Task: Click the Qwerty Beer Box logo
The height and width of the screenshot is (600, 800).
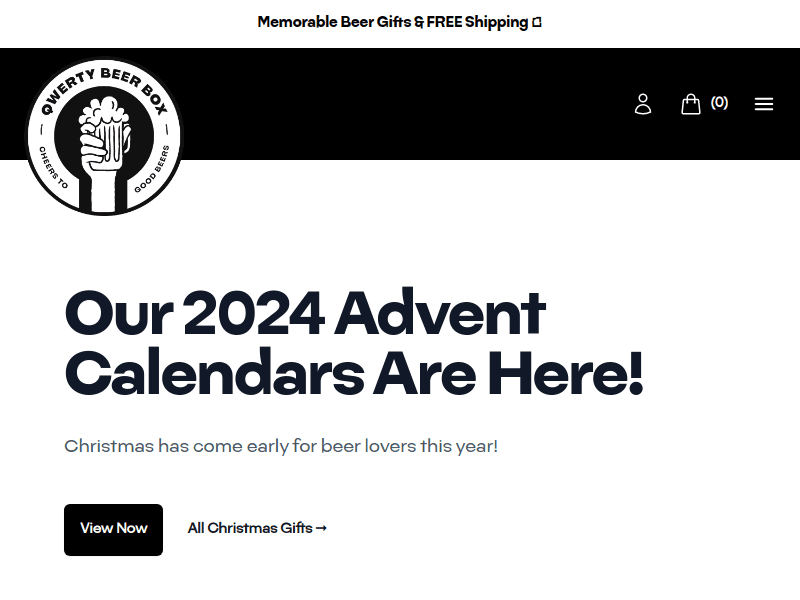Action: click(x=104, y=136)
